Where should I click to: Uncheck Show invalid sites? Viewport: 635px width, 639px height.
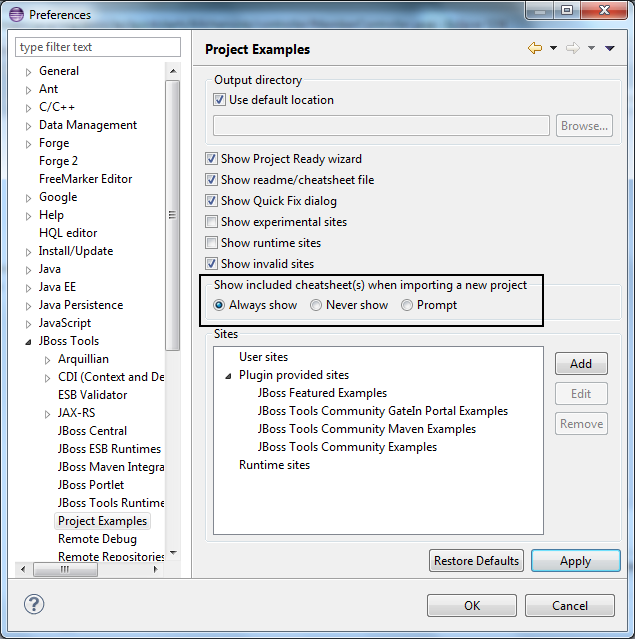pyautogui.click(x=211, y=264)
